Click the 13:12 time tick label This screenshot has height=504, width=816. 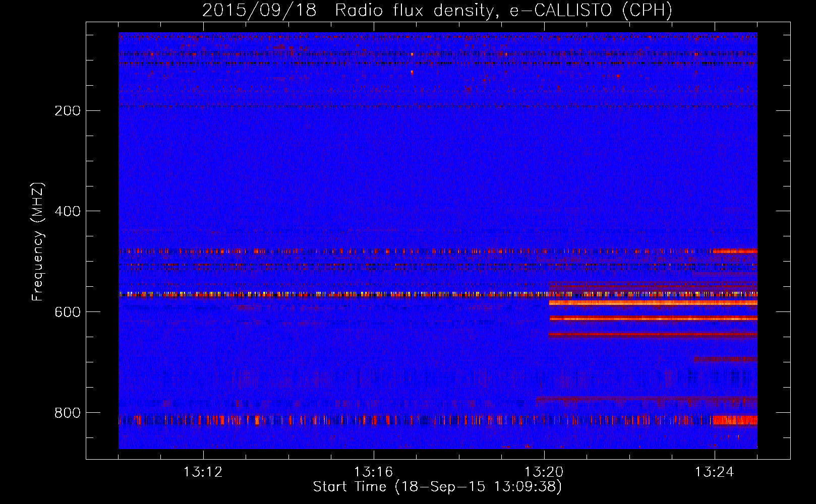click(203, 472)
